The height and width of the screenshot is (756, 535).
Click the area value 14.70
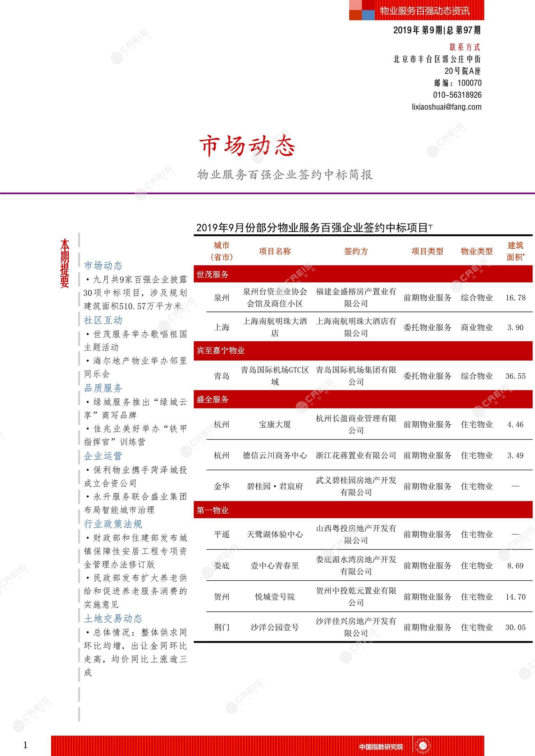point(516,597)
